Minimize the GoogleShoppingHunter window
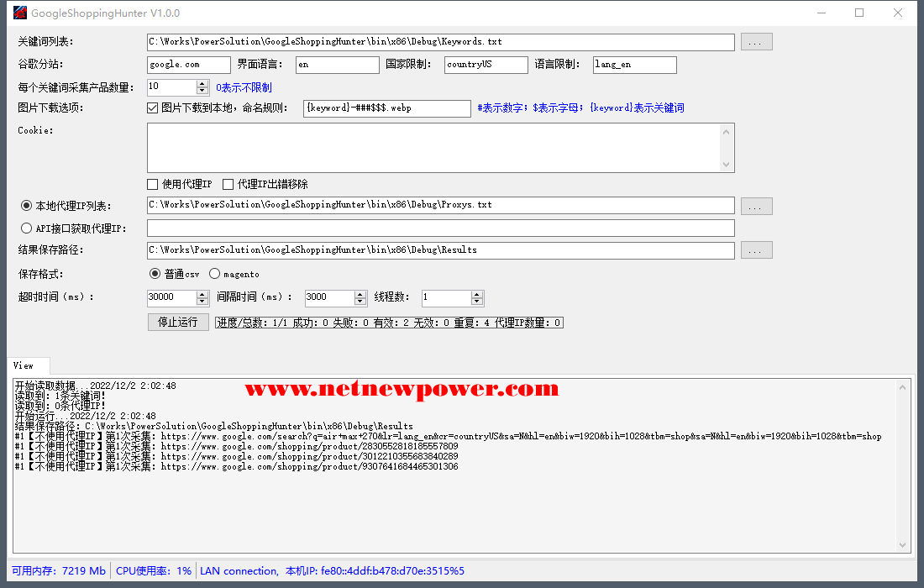924x588 pixels. tap(822, 13)
